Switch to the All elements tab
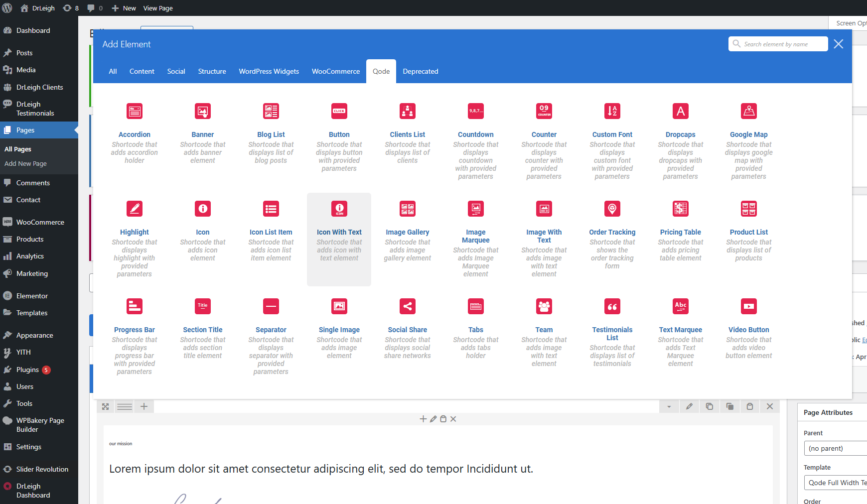The width and height of the screenshot is (867, 504). coord(113,71)
